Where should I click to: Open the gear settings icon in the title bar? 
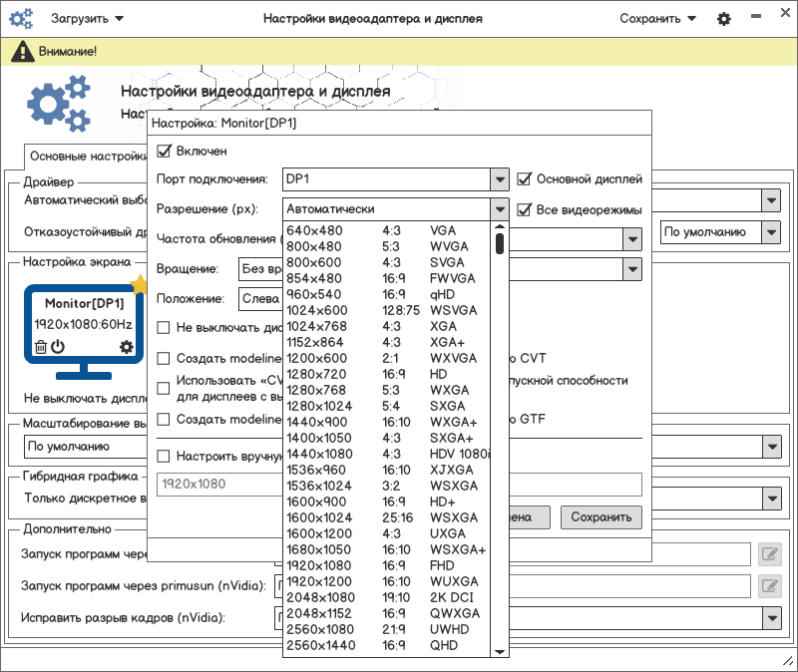pos(724,19)
